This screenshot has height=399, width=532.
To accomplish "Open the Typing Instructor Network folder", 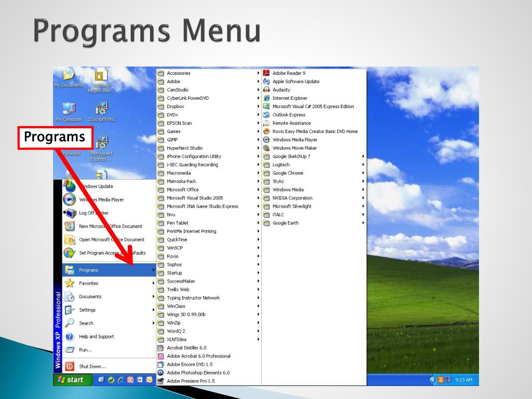I will [209, 298].
